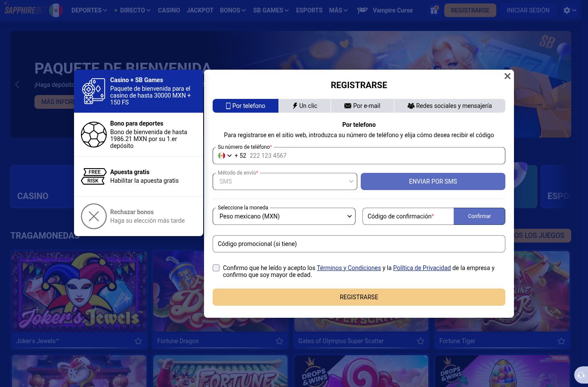Submit with the yellow Registrarse button
The image size is (588, 387).
(359, 297)
